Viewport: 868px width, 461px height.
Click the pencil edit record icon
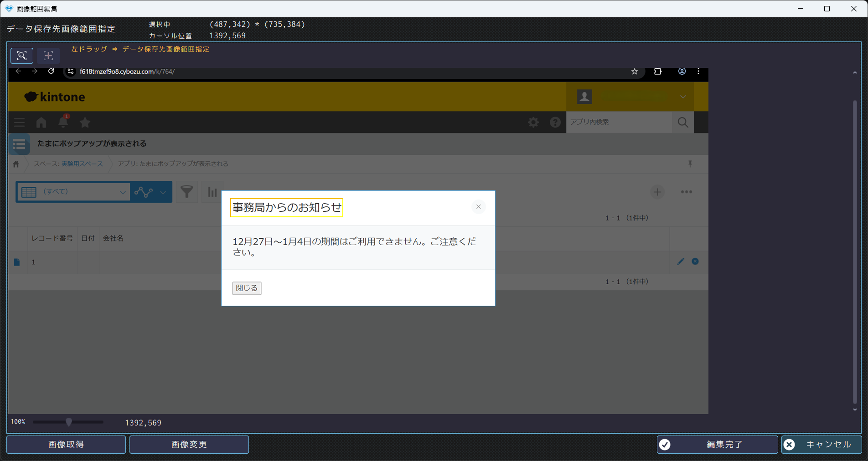coord(680,261)
